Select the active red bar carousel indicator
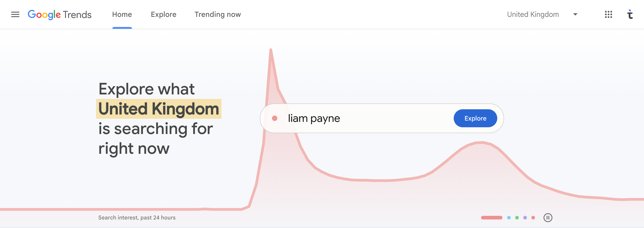This screenshot has width=644, height=228. (x=491, y=217)
